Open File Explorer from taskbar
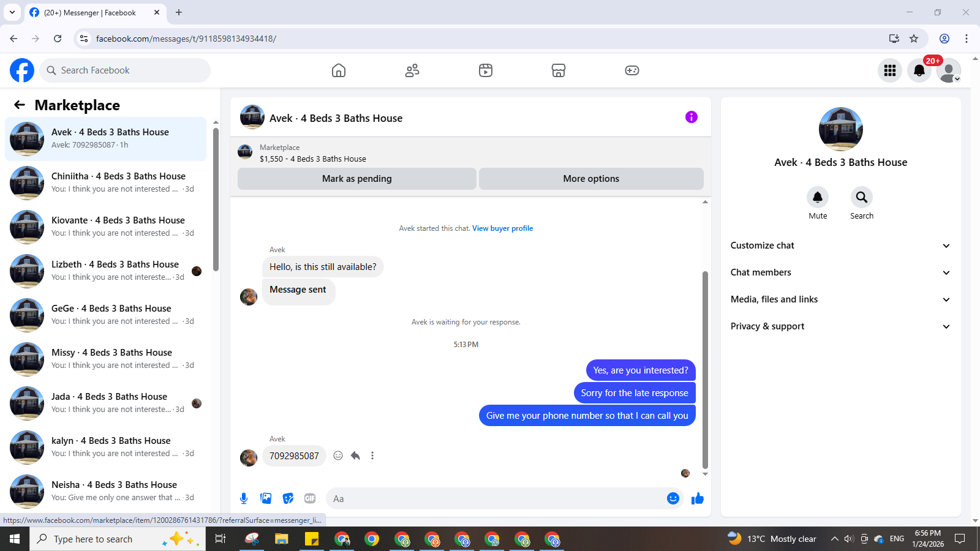Screen dimensions: 980x551 pos(281,539)
